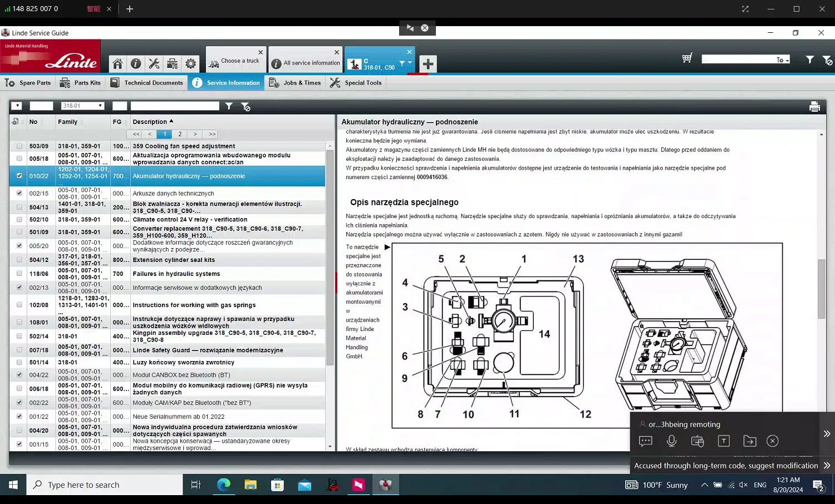Jump to last page with >> button

(212, 134)
